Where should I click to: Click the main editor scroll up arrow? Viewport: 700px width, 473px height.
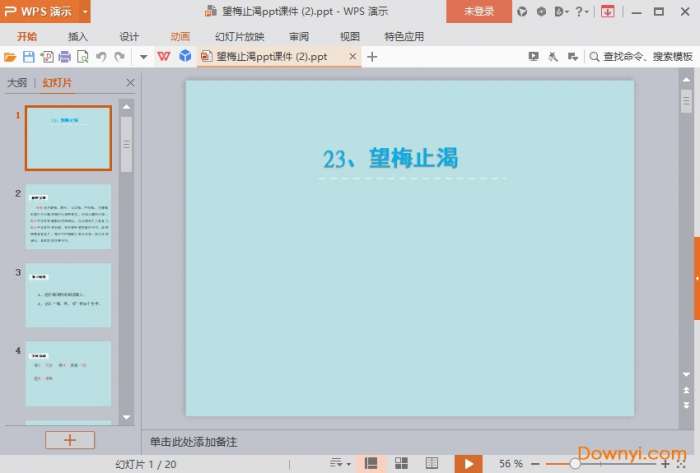pos(686,80)
